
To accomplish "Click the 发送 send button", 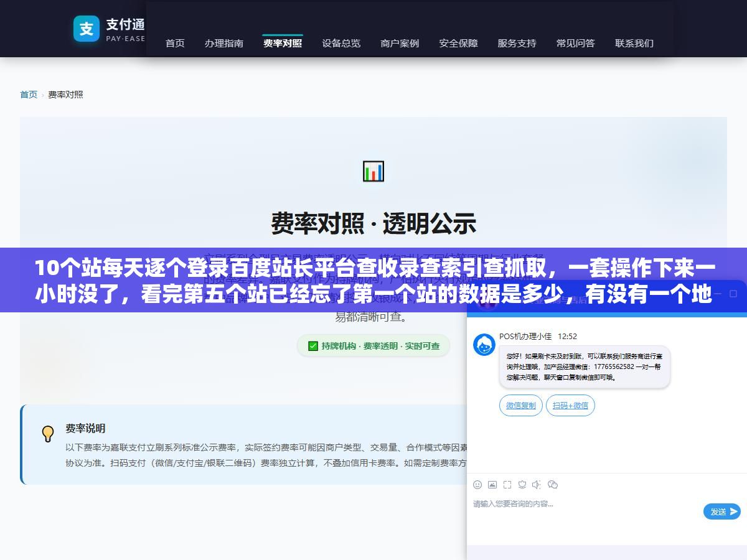I will pos(722,511).
